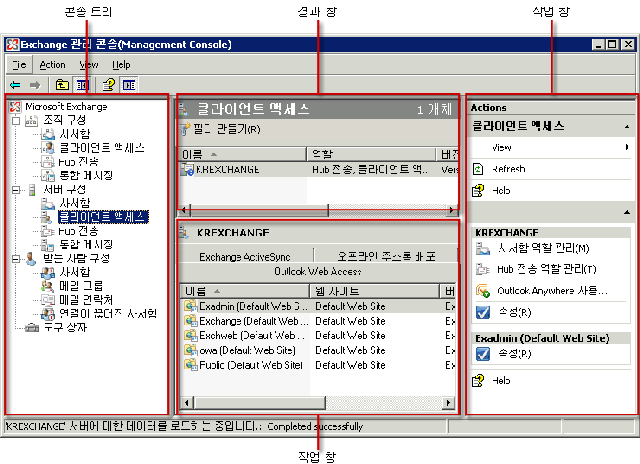
Task: Select 메일 그룹 tree node
Action: 81,286
